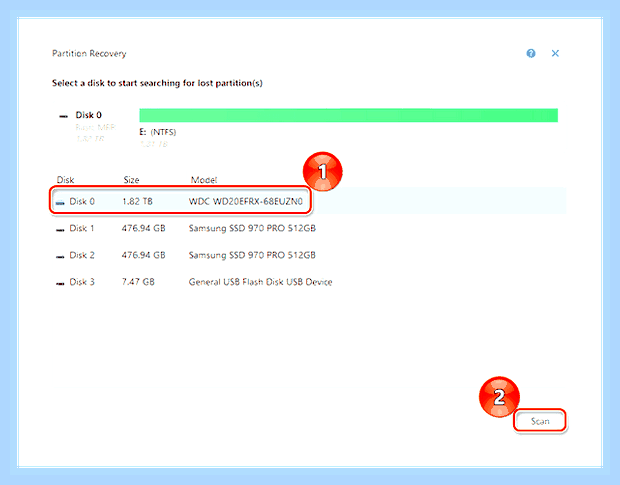The width and height of the screenshot is (620, 485).
Task: Click the bold Disk 0 header label
Action: point(89,115)
